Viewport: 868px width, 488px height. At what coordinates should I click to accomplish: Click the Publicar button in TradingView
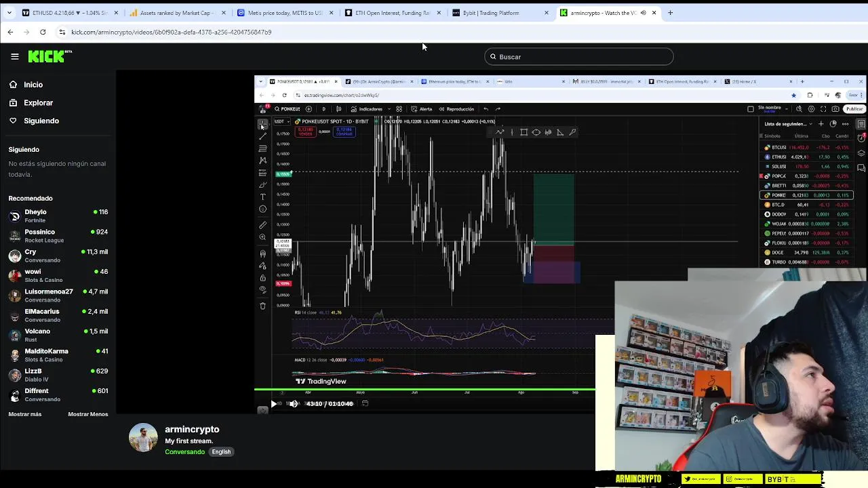[x=854, y=108]
